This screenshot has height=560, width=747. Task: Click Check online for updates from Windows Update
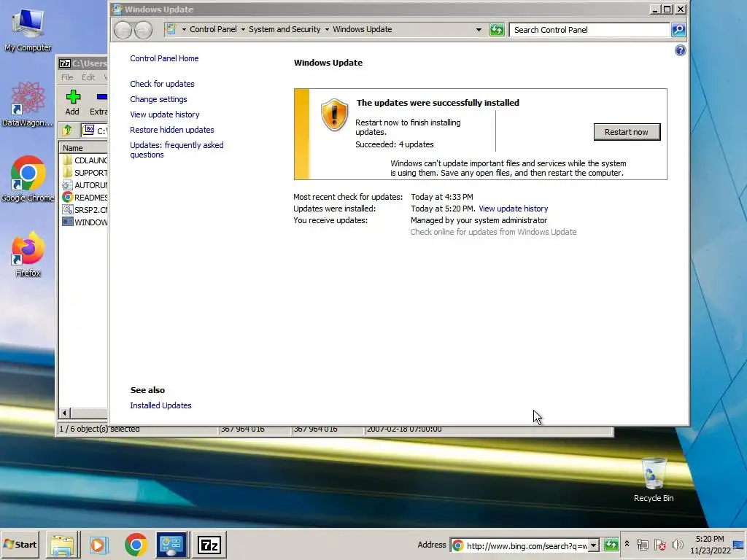pos(493,232)
